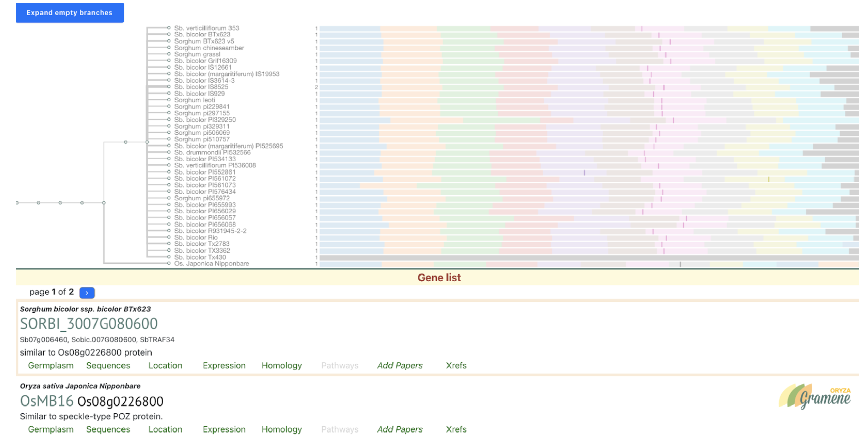Image resolution: width=868 pixels, height=445 pixels.
Task: Open Homology tab for SORBI_3007G080600
Action: click(x=282, y=365)
